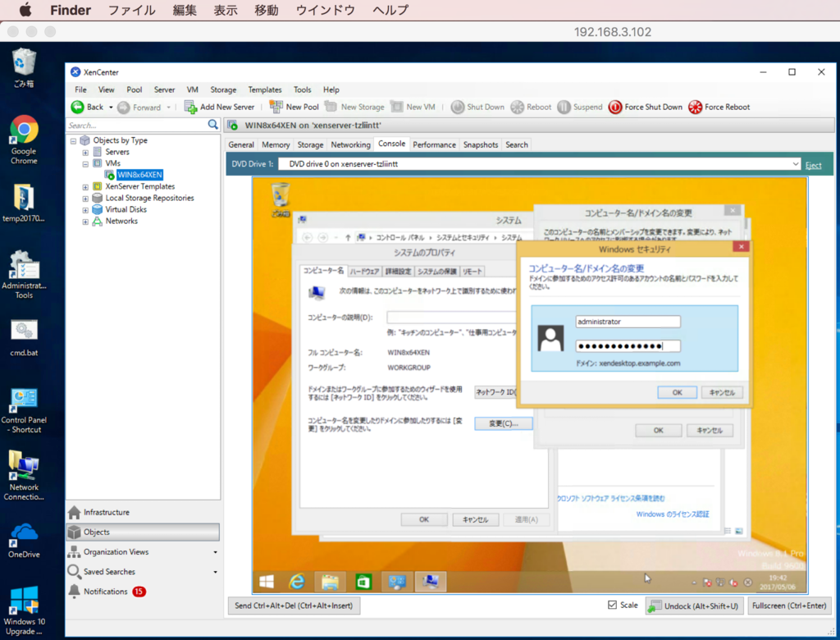Open the Pool menu

point(134,89)
